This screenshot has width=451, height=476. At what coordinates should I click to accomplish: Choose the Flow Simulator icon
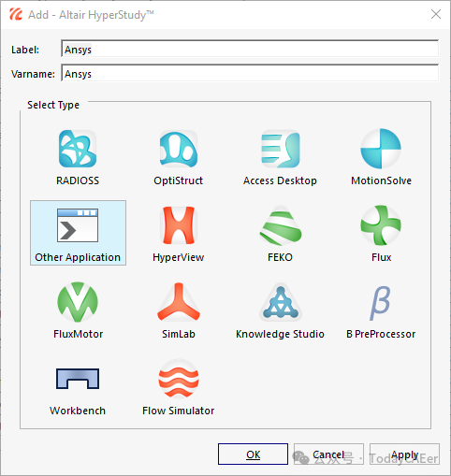(179, 379)
